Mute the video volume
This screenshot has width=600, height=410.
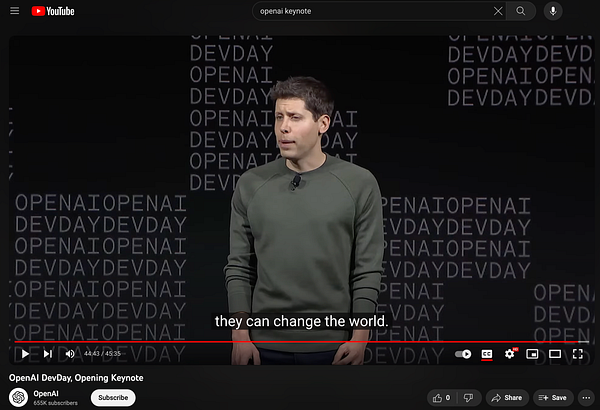pos(70,354)
